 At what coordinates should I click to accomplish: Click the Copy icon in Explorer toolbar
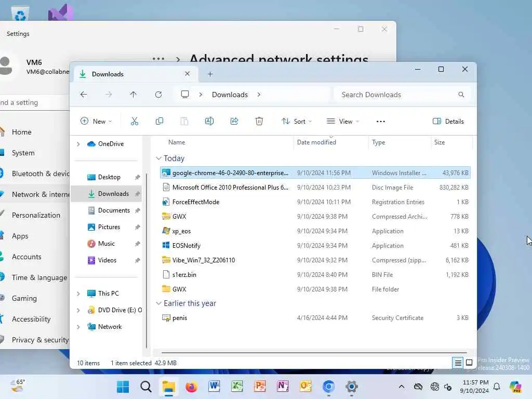[x=159, y=121]
